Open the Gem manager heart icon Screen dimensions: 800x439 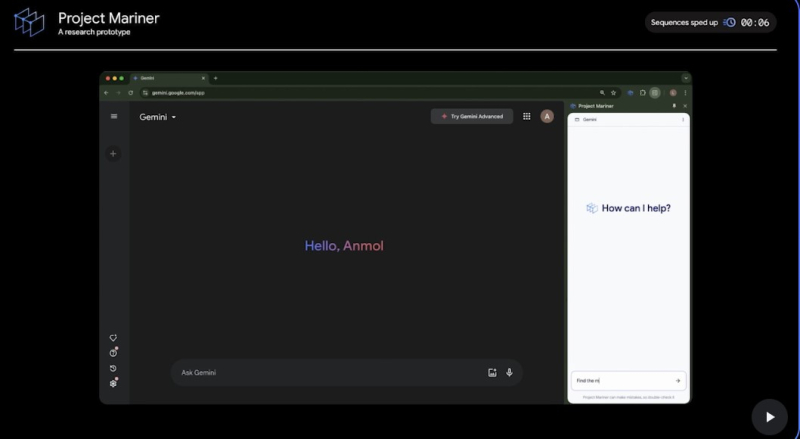coord(114,338)
